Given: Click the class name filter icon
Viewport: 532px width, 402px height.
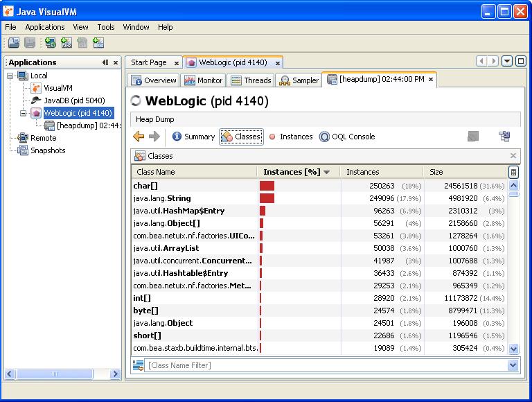Looking at the screenshot, I should 138,365.
